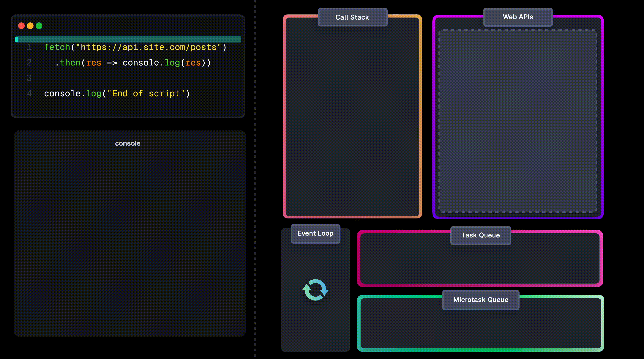Click line number 2 in the code editor
The image size is (644, 359).
coord(29,63)
